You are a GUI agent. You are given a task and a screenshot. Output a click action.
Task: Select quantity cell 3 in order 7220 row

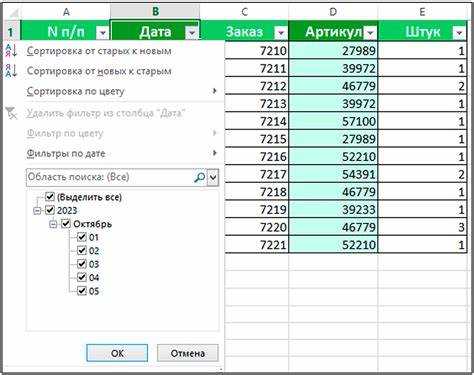click(422, 227)
